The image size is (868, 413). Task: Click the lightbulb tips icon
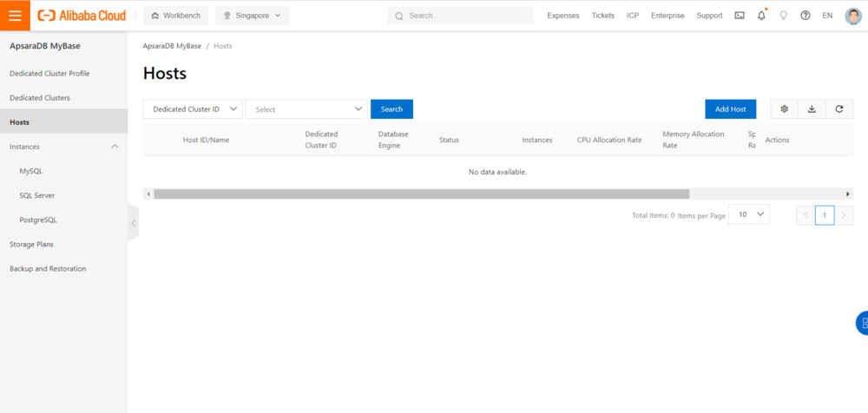pyautogui.click(x=784, y=16)
